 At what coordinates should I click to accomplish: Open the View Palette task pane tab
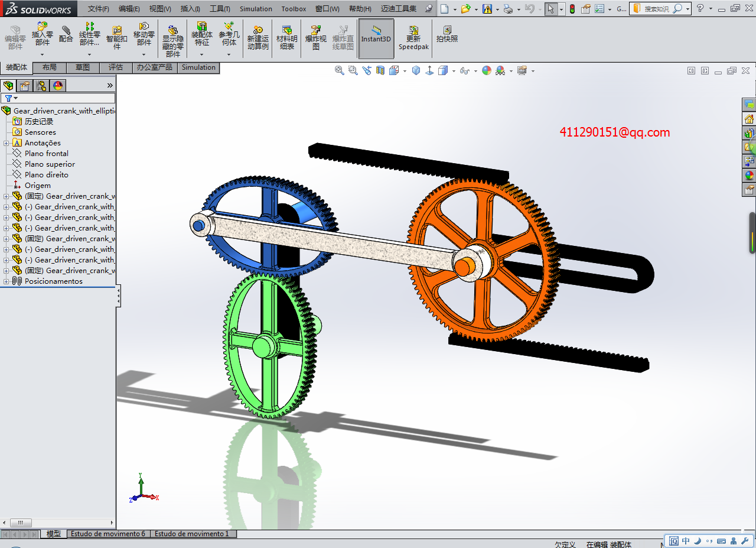(749, 161)
